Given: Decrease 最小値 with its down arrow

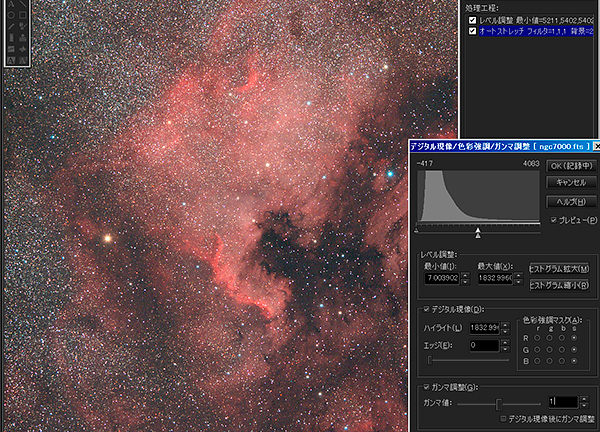Looking at the screenshot, I should (465, 282).
